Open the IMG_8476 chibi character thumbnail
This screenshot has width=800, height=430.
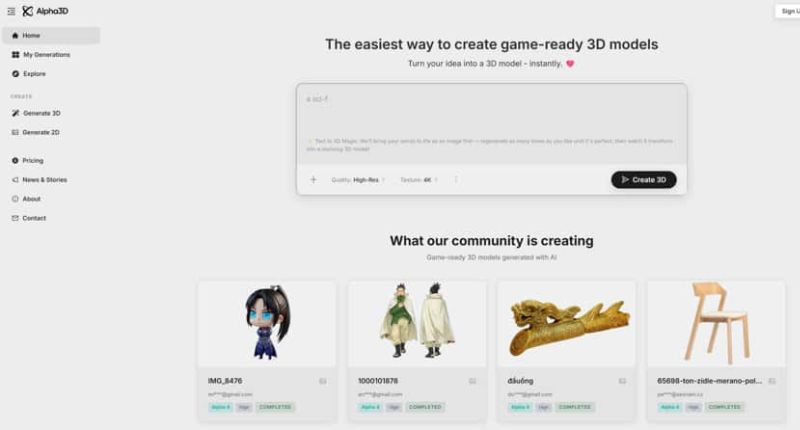click(267, 323)
